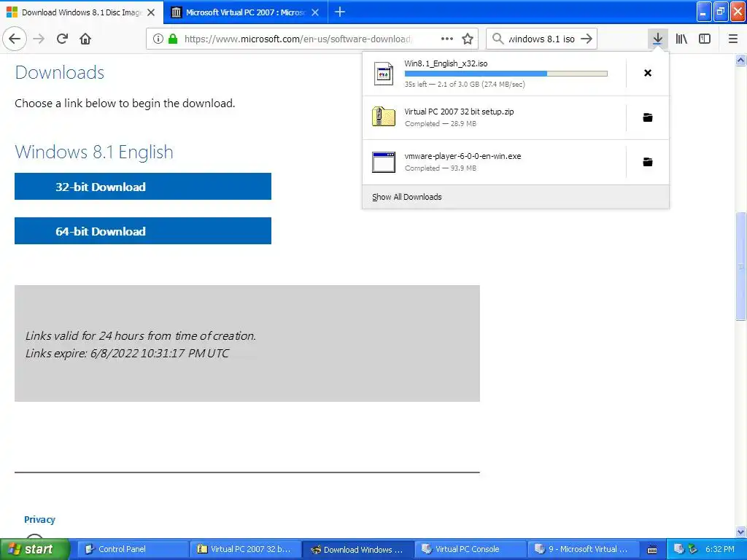Switch to Control Panel taskbar window
Image resolution: width=747 pixels, height=560 pixels.
(x=132, y=549)
